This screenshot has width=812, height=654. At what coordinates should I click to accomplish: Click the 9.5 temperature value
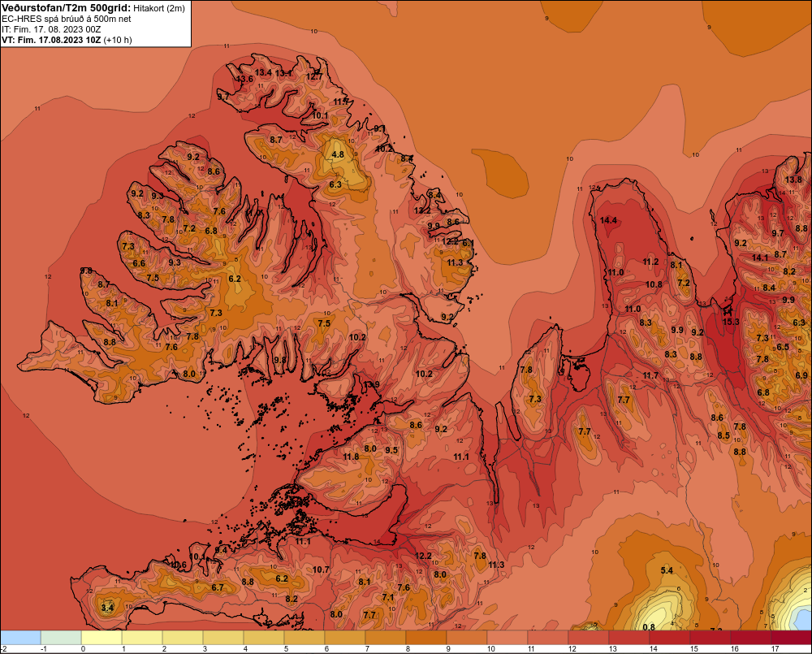coord(391,450)
